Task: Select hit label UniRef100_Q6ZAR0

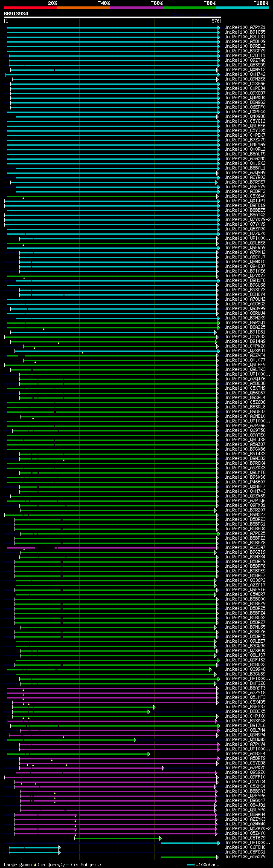Action: point(245,229)
